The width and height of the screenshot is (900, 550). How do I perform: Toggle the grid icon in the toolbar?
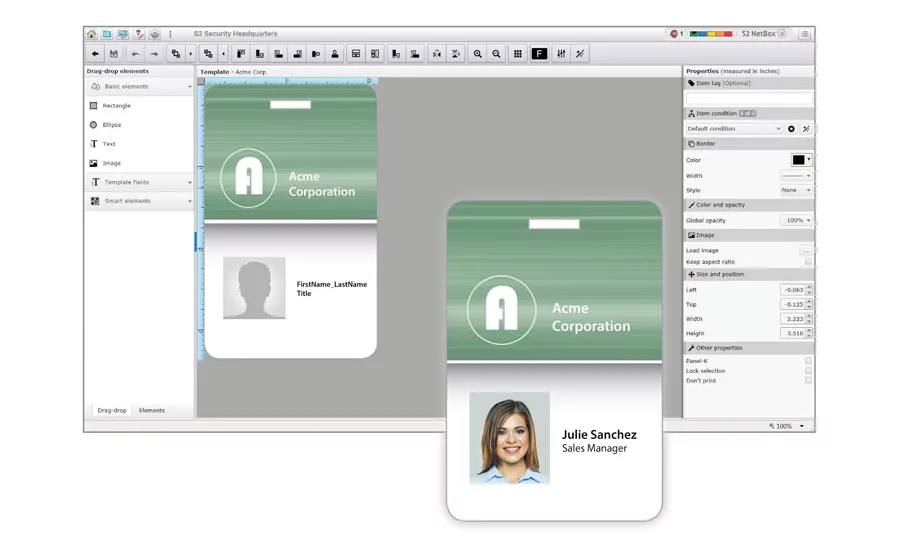click(x=518, y=54)
